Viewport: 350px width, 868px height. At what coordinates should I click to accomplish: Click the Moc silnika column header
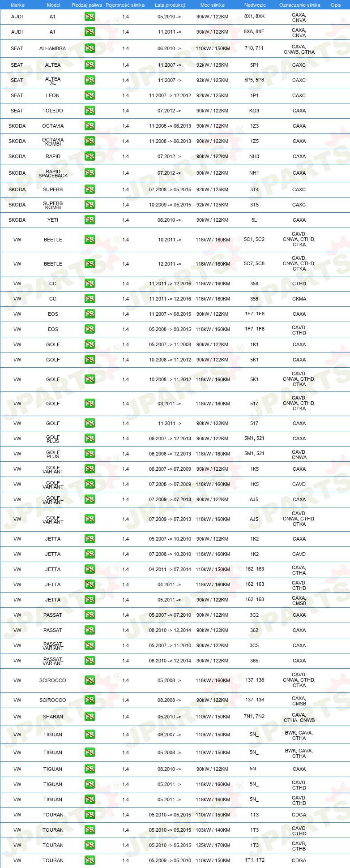click(x=213, y=5)
